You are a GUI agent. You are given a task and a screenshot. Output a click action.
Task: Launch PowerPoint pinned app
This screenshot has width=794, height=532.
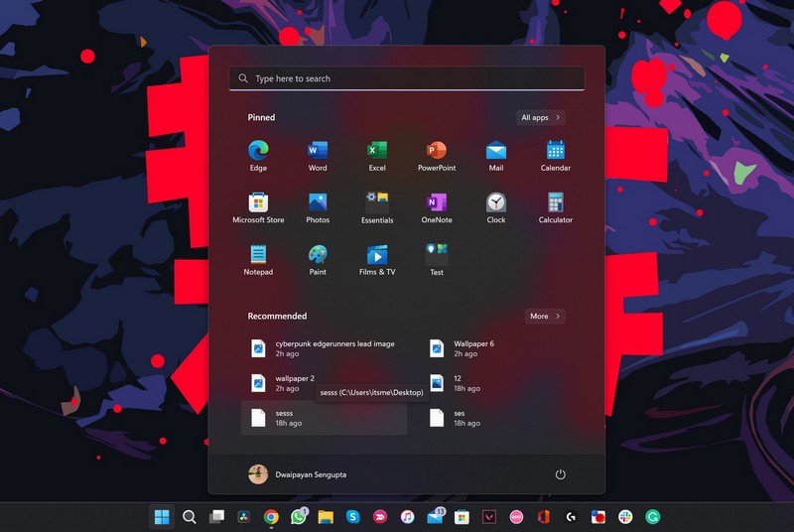click(437, 155)
